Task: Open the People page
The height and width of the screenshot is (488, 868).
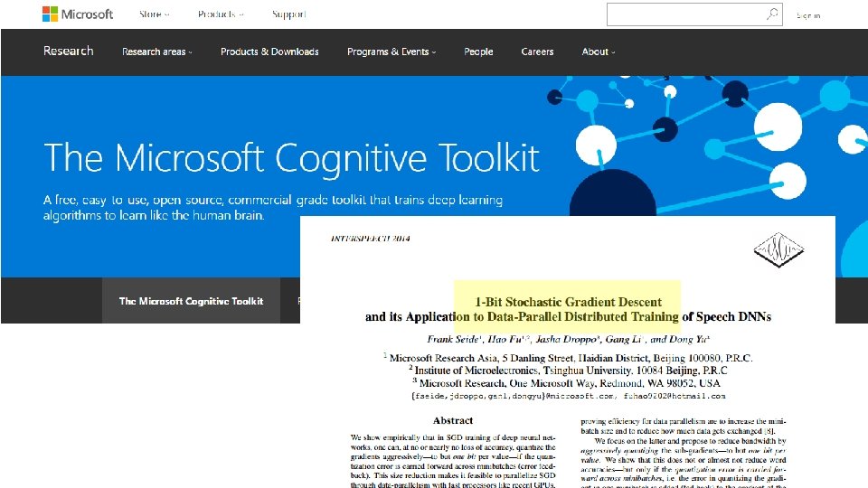Action: (x=478, y=52)
